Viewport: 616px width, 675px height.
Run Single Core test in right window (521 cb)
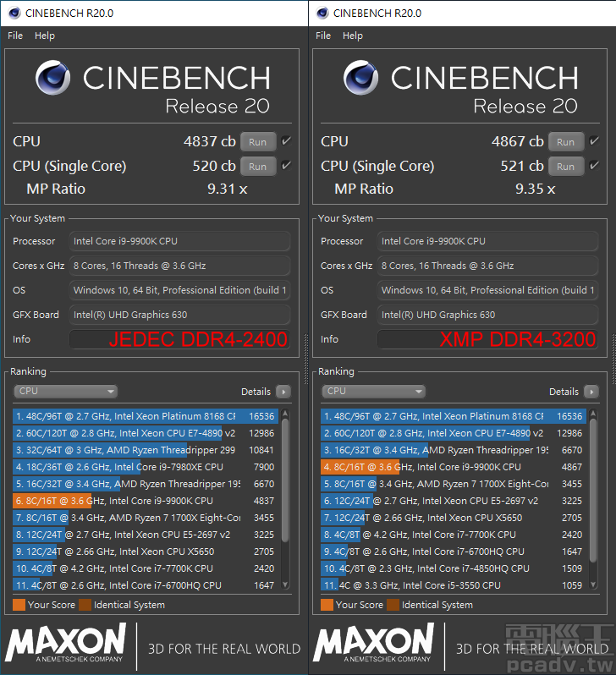click(565, 167)
